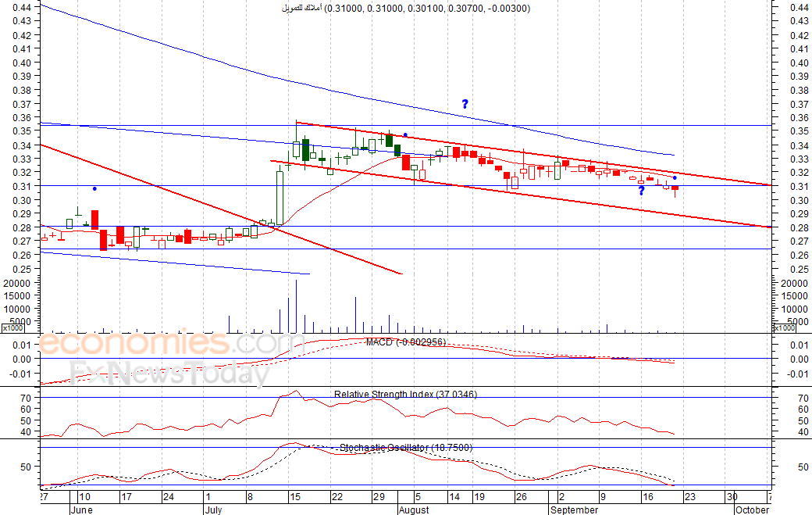Click the date label 23 on time axis
The height and width of the screenshot is (515, 812).
(x=690, y=497)
